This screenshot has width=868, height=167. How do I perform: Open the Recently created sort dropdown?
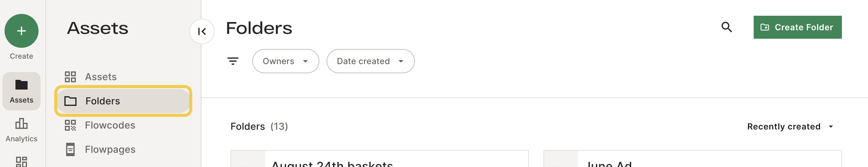coord(790,127)
